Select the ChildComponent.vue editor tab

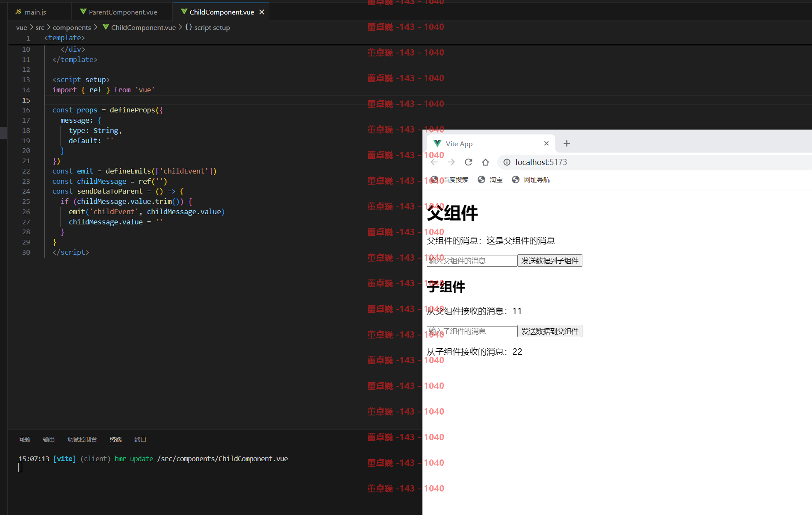click(x=221, y=12)
